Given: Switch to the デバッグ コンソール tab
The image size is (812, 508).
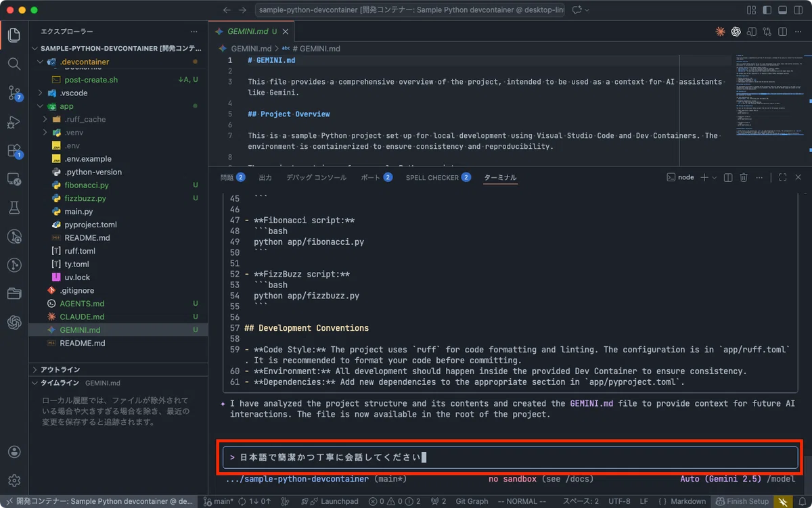Looking at the screenshot, I should tap(316, 177).
